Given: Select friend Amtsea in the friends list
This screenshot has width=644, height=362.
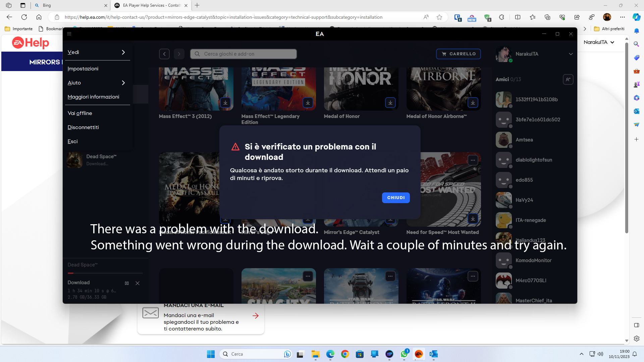Looking at the screenshot, I should point(534,140).
